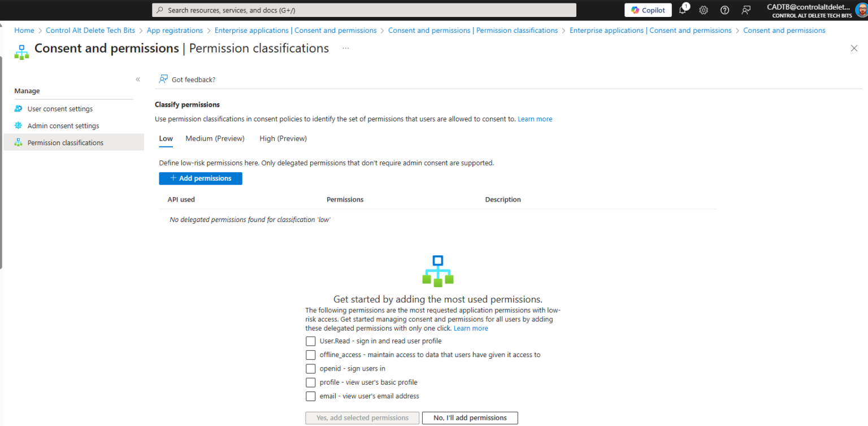Check the offline_access permission checkbox
Screen dimensions: 868x426
pyautogui.click(x=310, y=355)
